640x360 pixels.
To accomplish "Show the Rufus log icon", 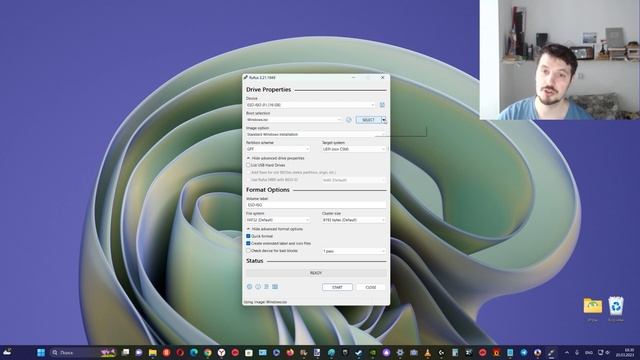I will pos(275,287).
